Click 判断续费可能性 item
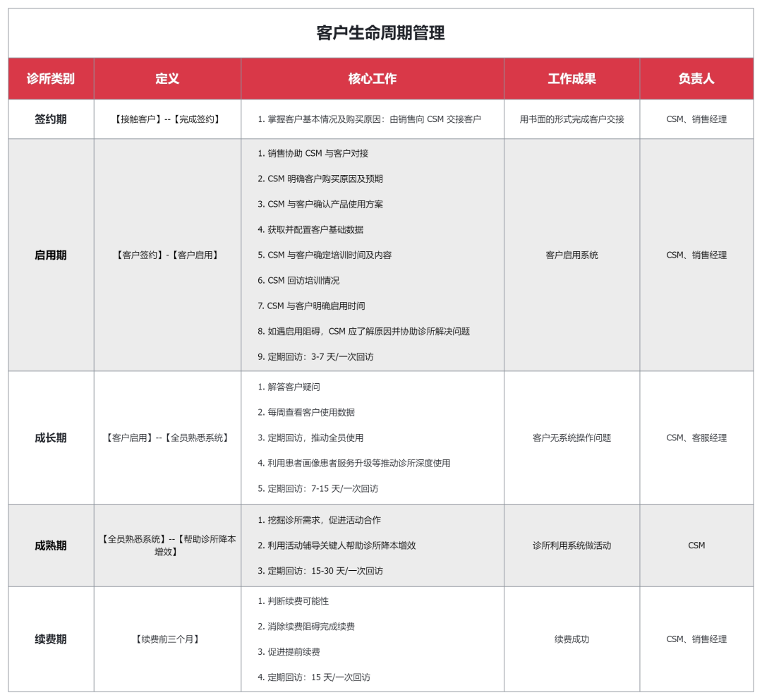The image size is (762, 700). pos(293,601)
